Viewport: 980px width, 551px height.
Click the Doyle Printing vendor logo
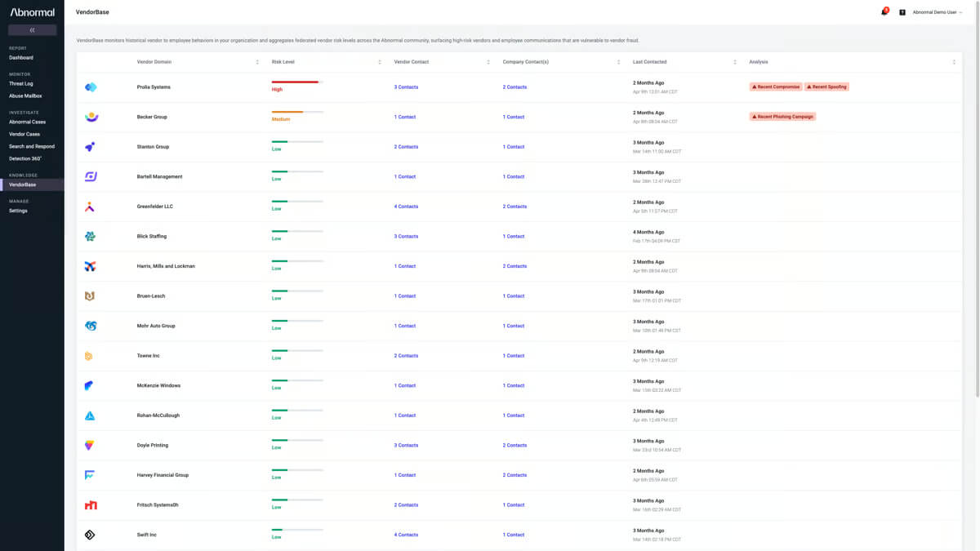(x=90, y=445)
